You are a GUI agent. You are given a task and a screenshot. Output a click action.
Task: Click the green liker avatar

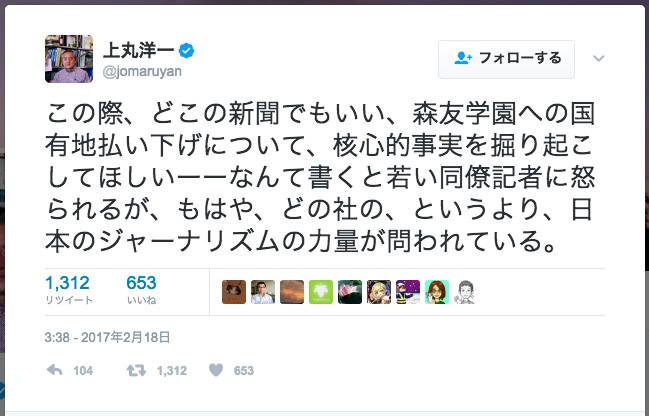[x=320, y=292]
